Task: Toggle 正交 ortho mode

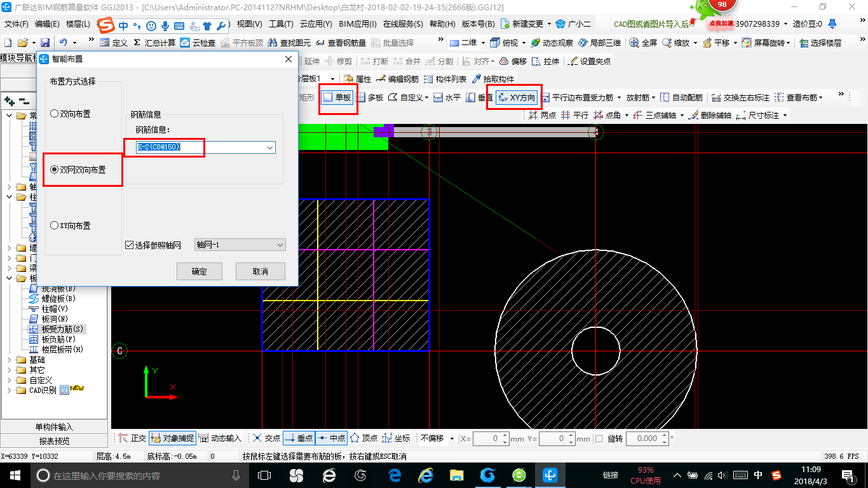Action: click(132, 438)
